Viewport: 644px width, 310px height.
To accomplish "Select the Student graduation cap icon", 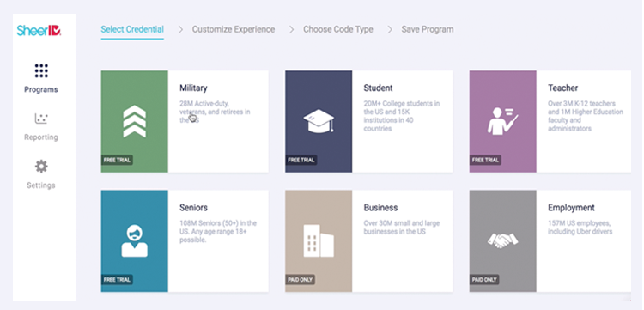I will (x=319, y=121).
